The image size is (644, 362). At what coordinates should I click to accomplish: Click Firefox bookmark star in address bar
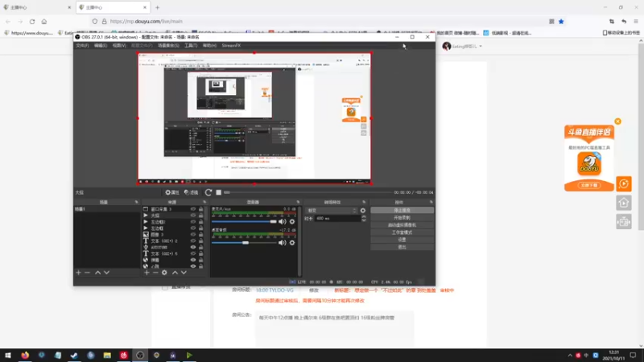[561, 22]
